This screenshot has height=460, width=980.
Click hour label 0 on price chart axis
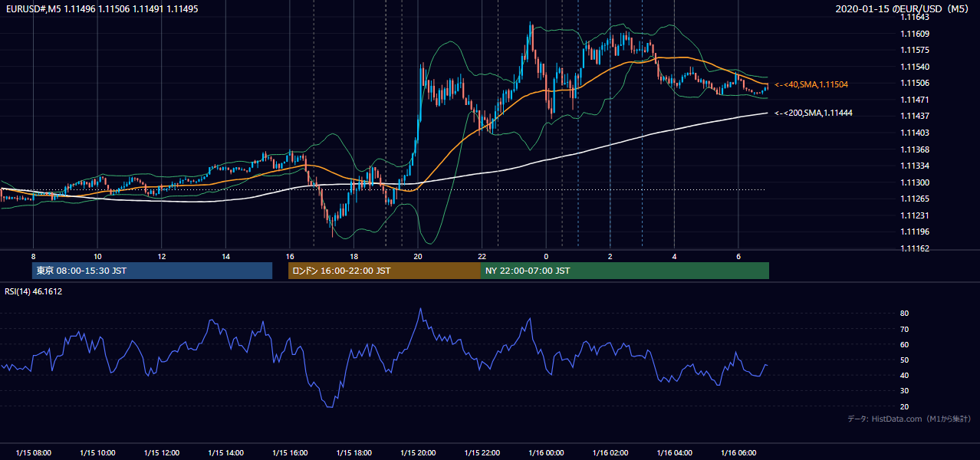(x=546, y=256)
